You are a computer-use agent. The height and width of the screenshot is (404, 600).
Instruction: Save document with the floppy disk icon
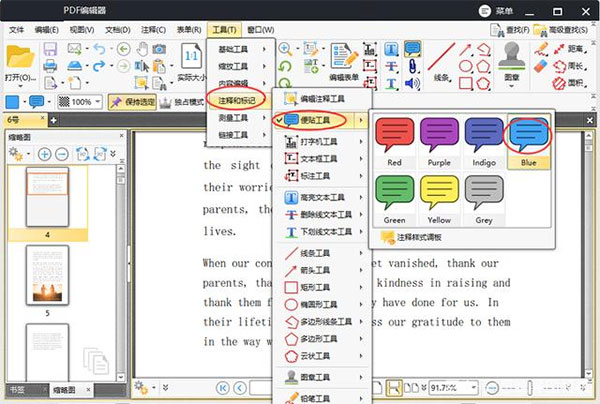coord(50,49)
